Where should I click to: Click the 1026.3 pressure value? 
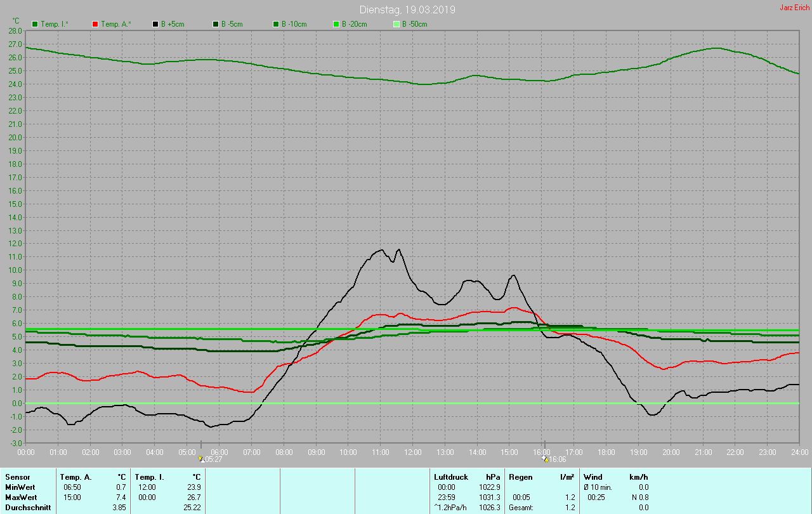489,508
